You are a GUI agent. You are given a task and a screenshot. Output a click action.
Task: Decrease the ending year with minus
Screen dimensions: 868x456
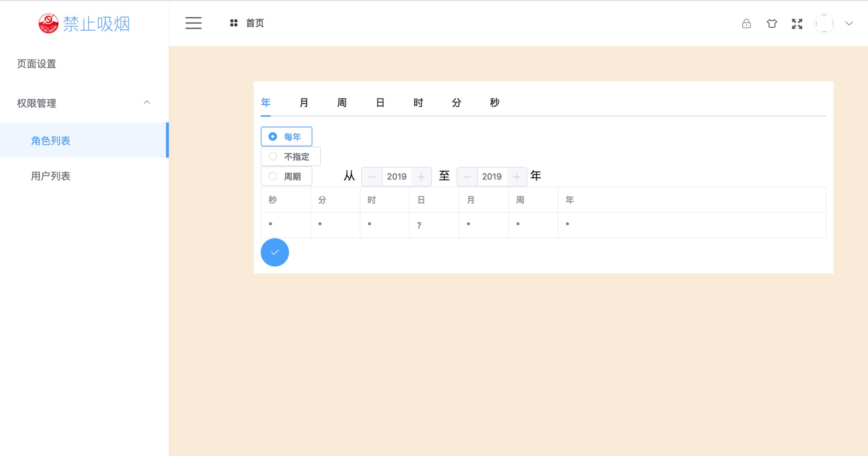(x=467, y=177)
